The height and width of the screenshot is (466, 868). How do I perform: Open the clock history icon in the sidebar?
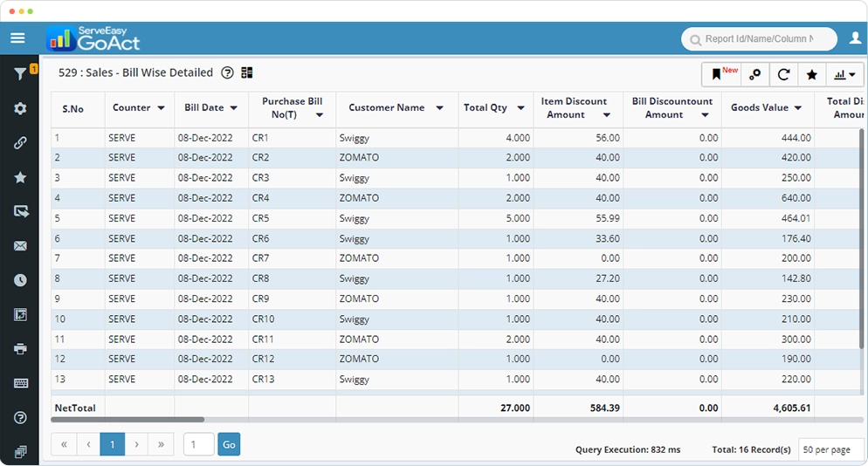click(20, 280)
